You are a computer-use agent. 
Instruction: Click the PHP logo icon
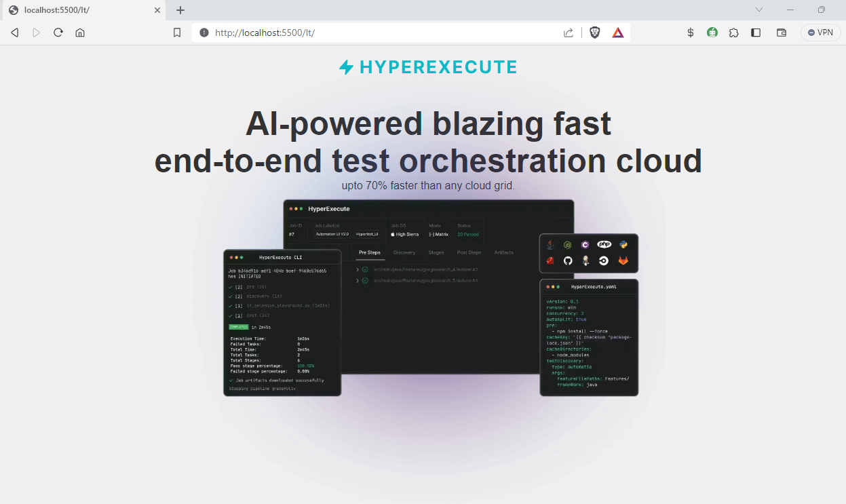pos(604,244)
